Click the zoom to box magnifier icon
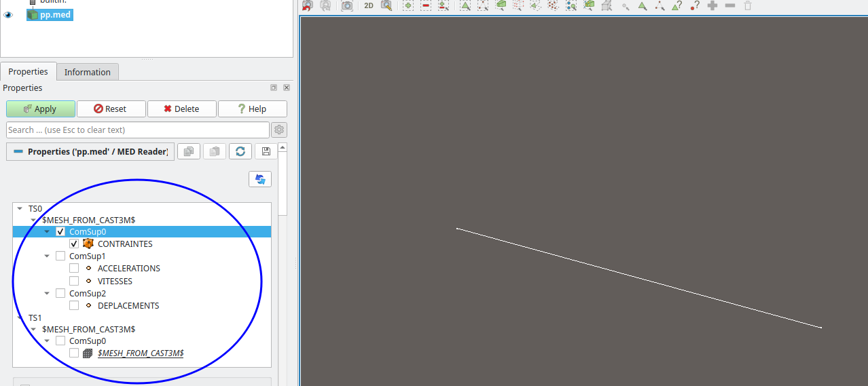The height and width of the screenshot is (386, 868). [386, 5]
